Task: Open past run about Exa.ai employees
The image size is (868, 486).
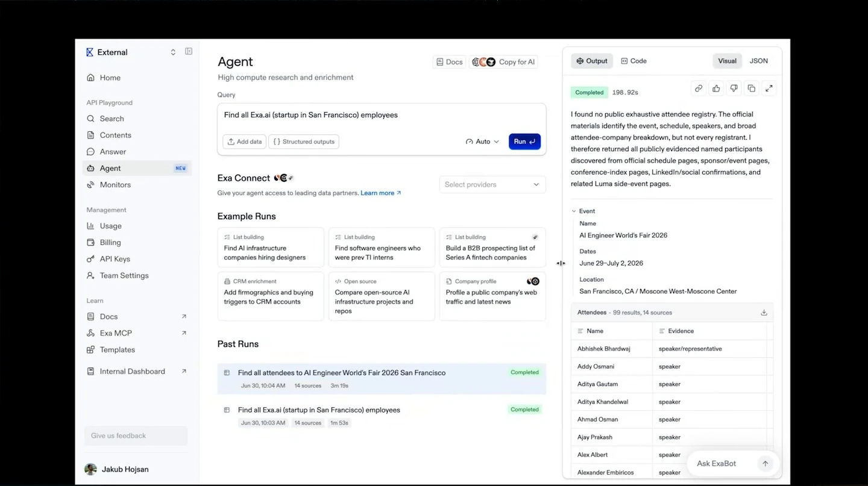Action: point(382,416)
